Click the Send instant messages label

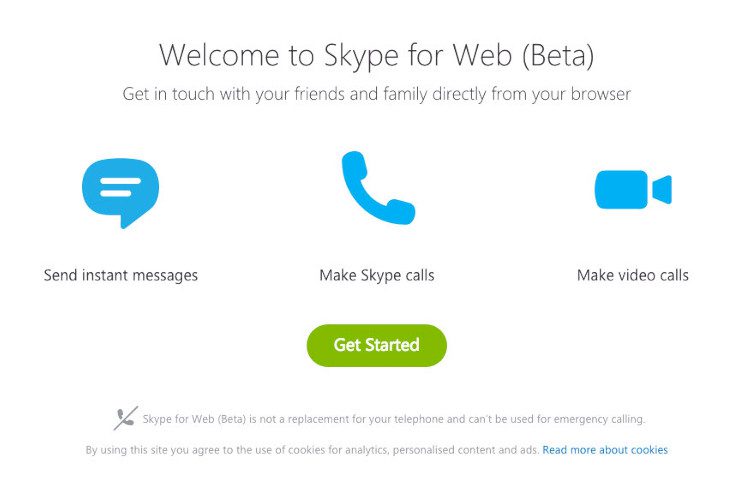(121, 275)
